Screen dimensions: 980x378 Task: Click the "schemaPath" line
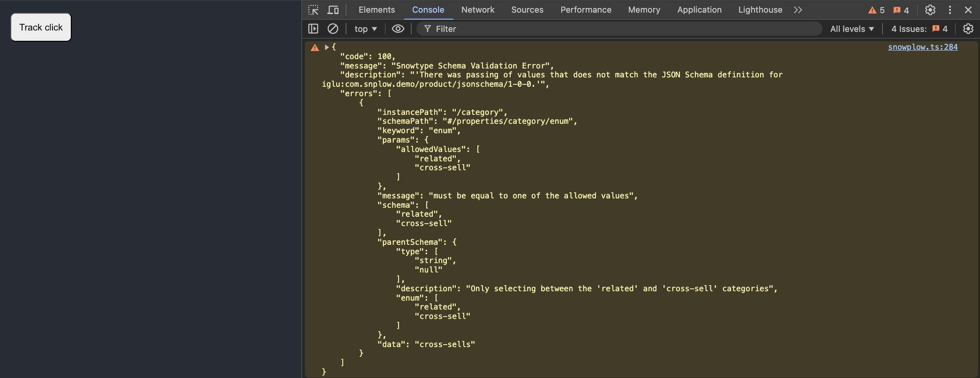[x=477, y=121]
